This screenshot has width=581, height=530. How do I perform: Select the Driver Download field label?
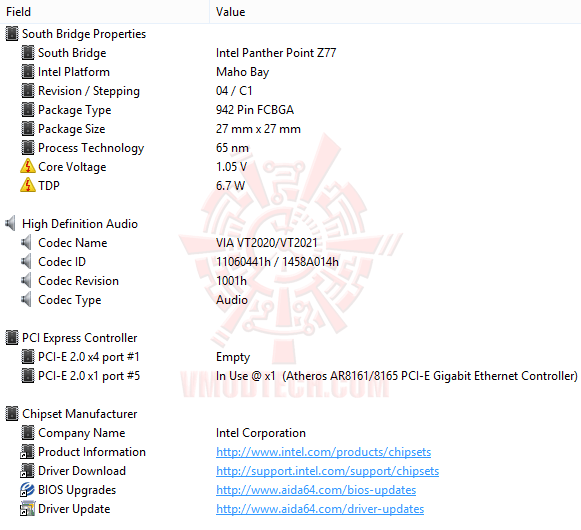click(82, 471)
